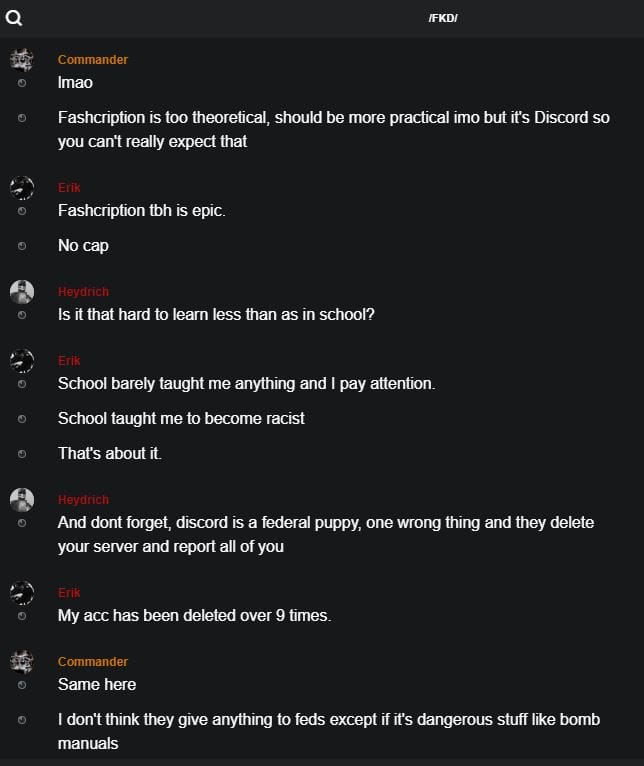Screen dimensions: 644x766
Task: Click the Commander username above 'lmao'
Action: [93, 60]
